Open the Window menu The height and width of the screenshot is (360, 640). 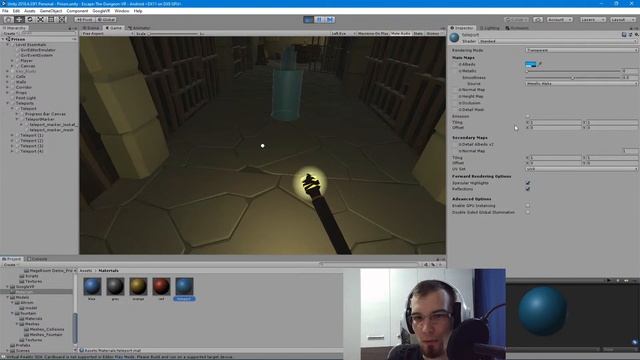click(122, 11)
